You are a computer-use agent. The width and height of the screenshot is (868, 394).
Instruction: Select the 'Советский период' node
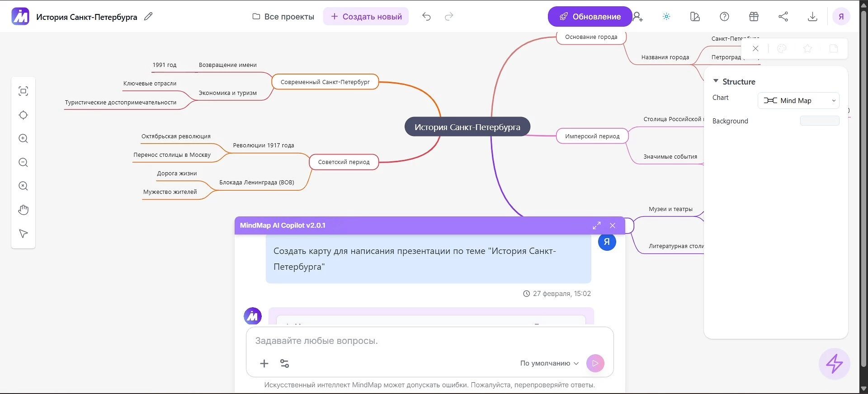344,162
